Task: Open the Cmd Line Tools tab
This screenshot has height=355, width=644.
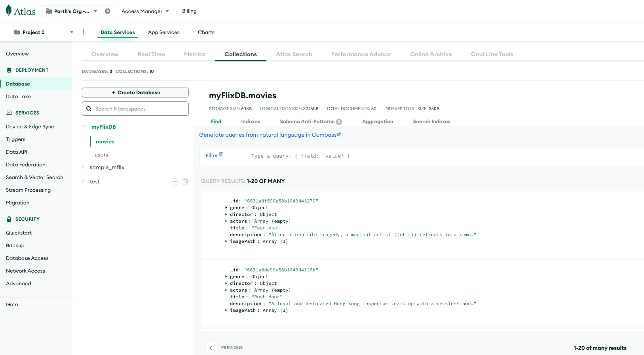Action: pyautogui.click(x=492, y=54)
